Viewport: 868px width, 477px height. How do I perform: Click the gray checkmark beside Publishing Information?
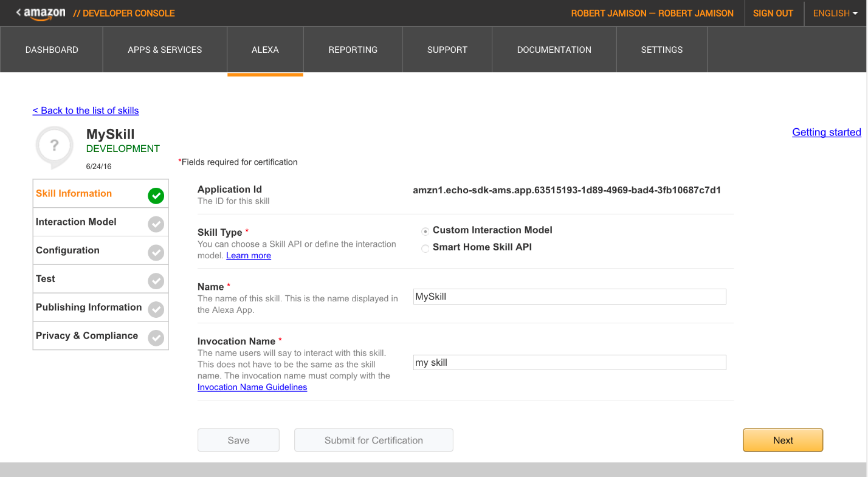click(156, 309)
